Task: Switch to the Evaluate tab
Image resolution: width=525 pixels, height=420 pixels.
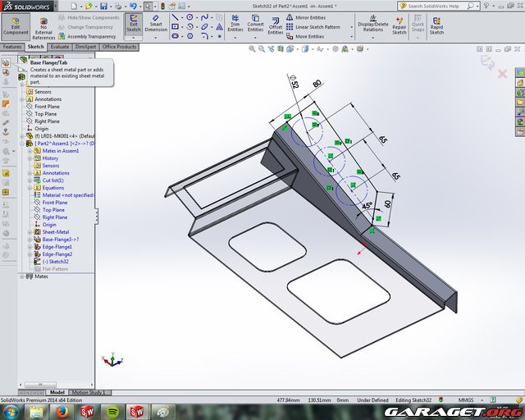Action: pyautogui.click(x=60, y=47)
